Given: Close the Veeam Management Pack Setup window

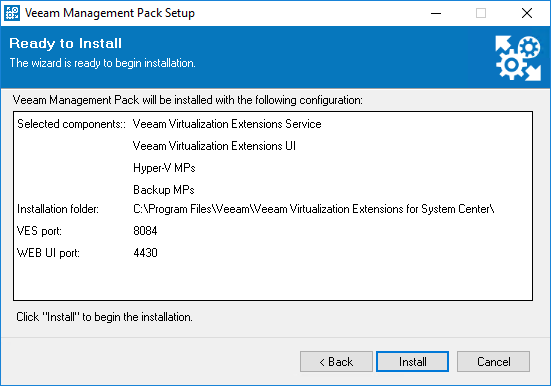Looking at the screenshot, I should [527, 13].
